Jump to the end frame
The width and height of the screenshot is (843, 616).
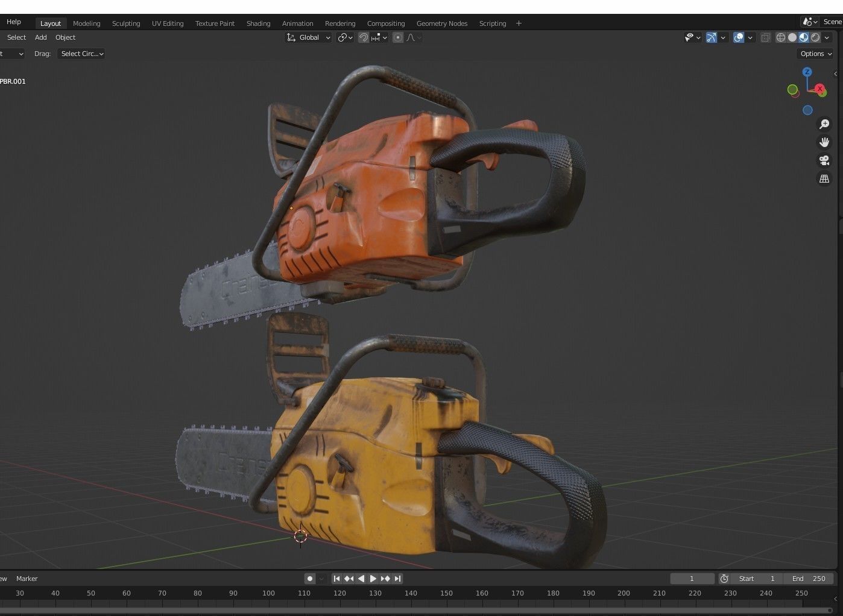pyautogui.click(x=397, y=579)
